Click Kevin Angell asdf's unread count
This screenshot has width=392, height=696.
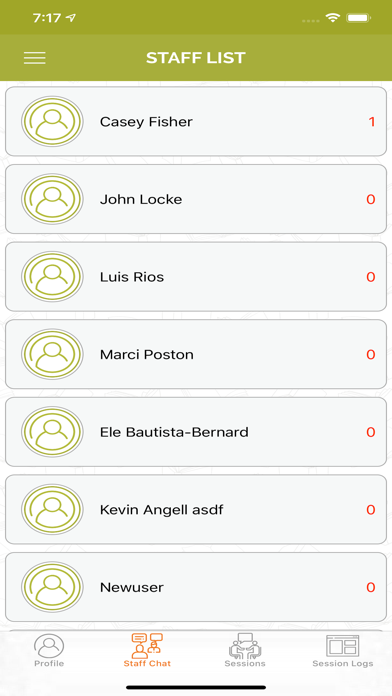click(x=371, y=510)
